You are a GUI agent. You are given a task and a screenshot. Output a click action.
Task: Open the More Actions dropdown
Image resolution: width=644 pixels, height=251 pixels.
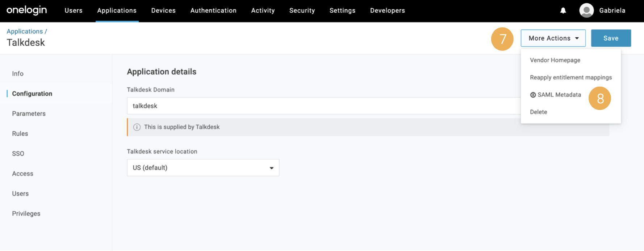553,38
